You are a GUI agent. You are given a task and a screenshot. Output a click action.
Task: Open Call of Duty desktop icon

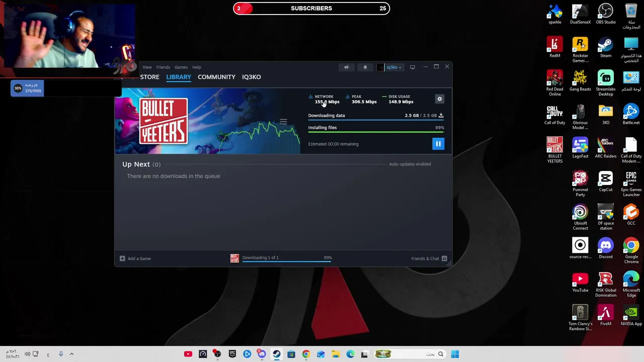tap(554, 115)
